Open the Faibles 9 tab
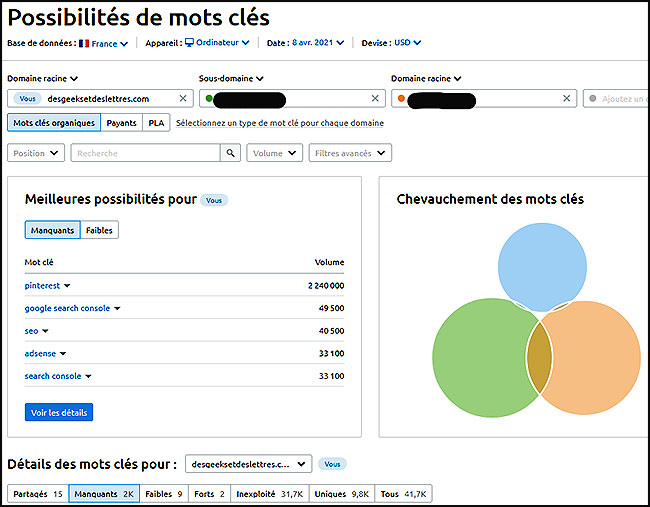650x507 pixels. (164, 494)
